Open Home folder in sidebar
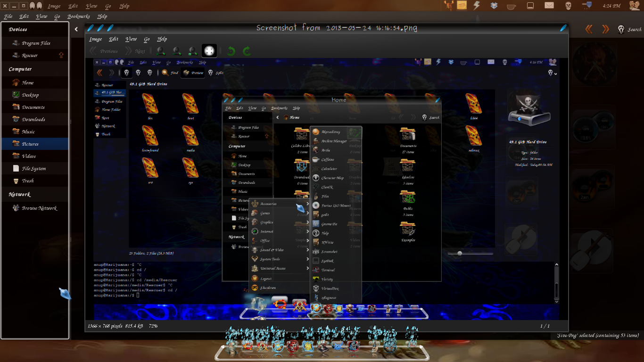 click(35, 82)
